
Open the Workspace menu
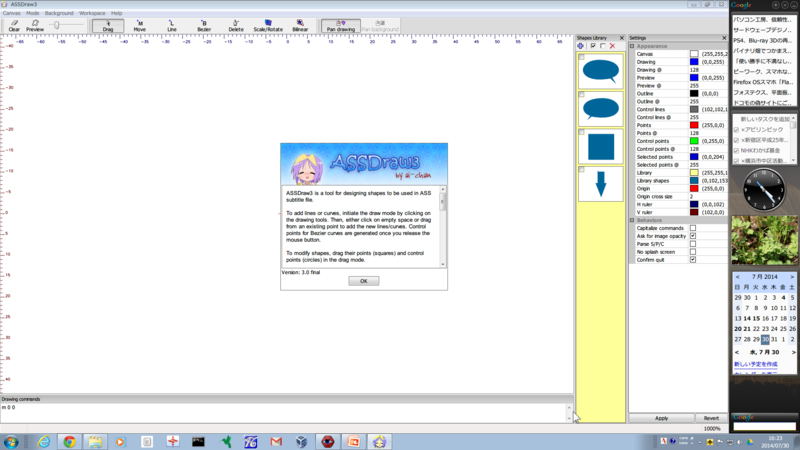tap(92, 13)
